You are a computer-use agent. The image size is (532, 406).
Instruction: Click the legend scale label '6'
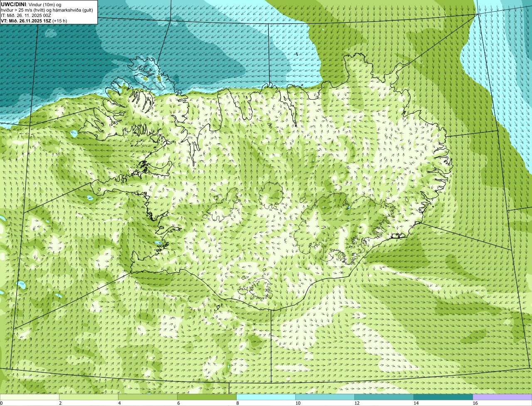(x=179, y=403)
